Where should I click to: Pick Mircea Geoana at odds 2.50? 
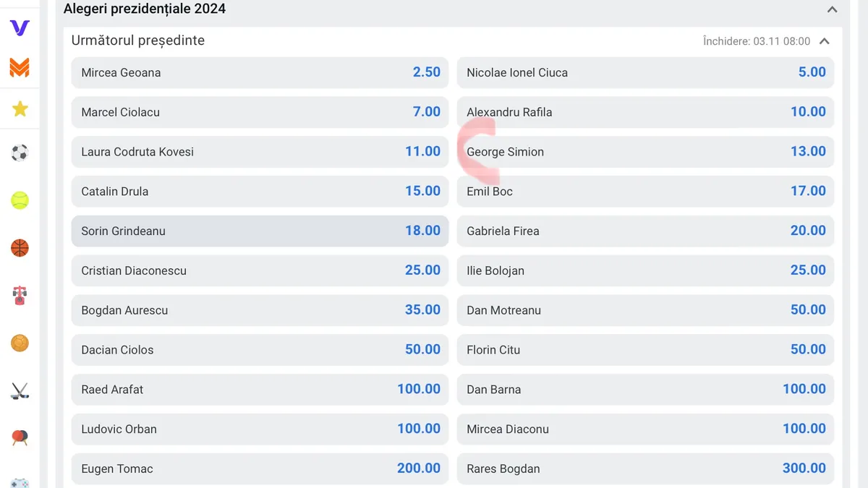pos(260,72)
